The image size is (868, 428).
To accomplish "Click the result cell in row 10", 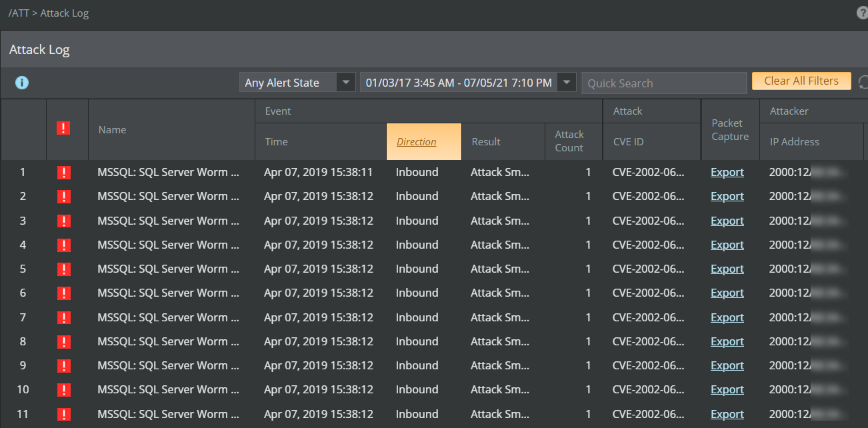I will pyautogui.click(x=500, y=389).
